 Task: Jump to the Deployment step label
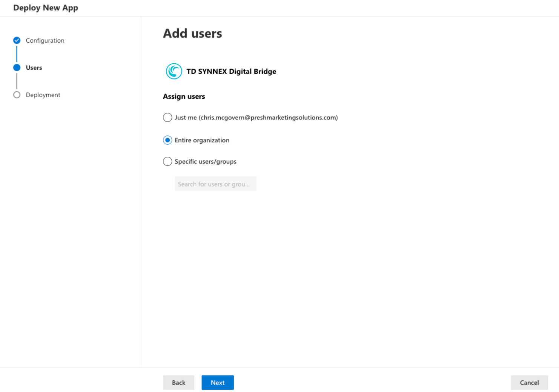pyautogui.click(x=43, y=95)
